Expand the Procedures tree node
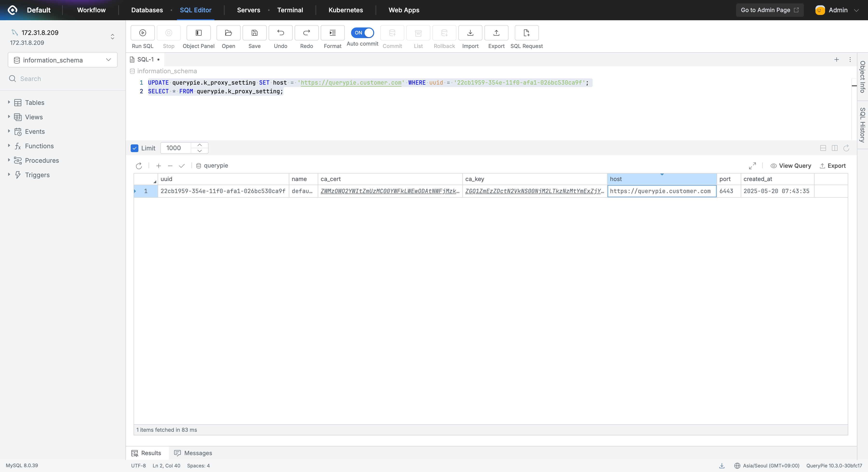 (9, 160)
